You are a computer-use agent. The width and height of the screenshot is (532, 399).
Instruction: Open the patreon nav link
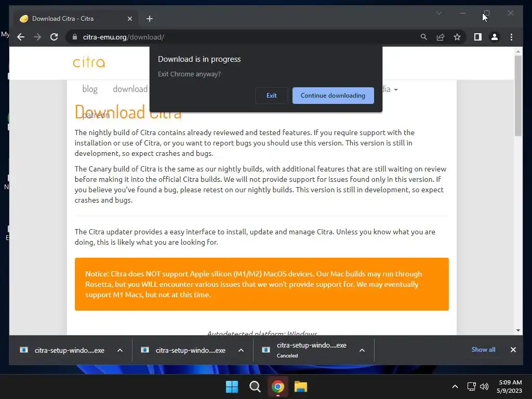[96, 115]
